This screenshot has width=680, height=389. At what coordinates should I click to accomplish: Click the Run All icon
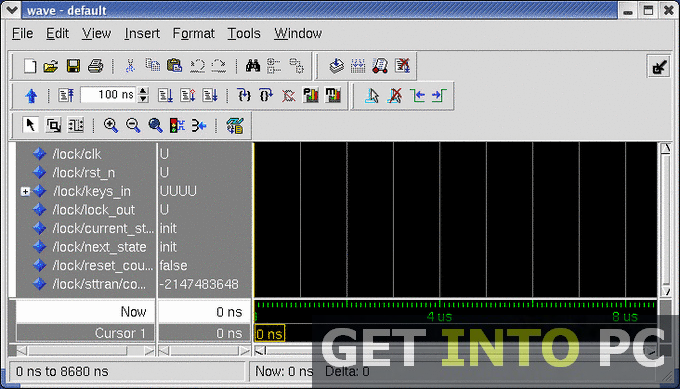(210, 95)
